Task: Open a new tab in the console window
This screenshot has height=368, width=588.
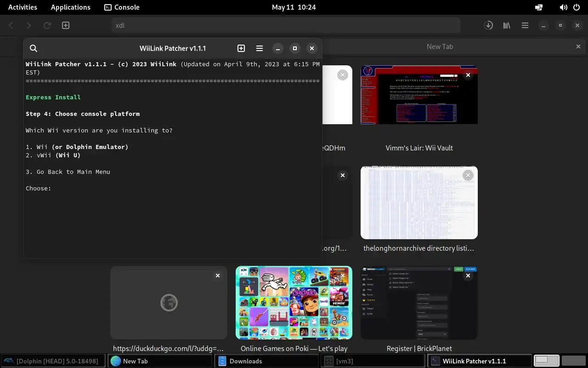Action: [241, 48]
